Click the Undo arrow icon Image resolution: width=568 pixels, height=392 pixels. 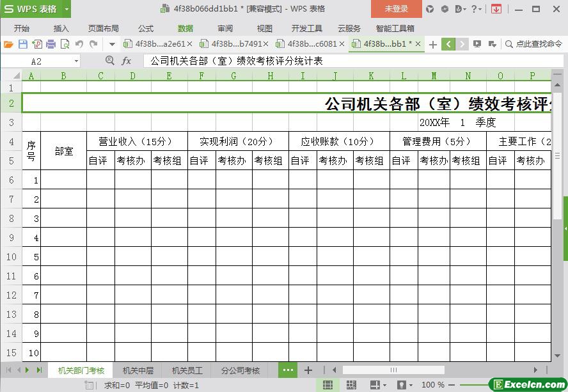(x=79, y=44)
